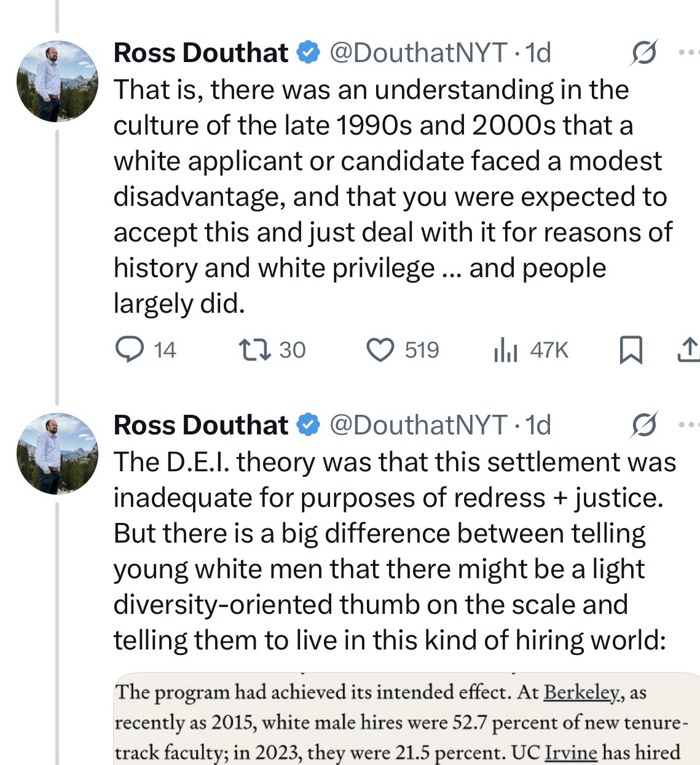Click the Irvine link in article excerpt
The width and height of the screenshot is (700, 765).
coord(571,751)
